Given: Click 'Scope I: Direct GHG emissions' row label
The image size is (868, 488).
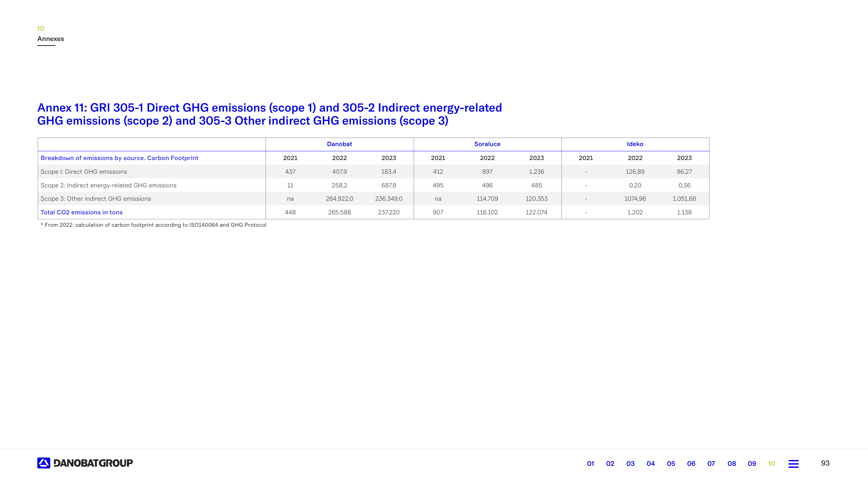Looking at the screenshot, I should pos(84,172).
